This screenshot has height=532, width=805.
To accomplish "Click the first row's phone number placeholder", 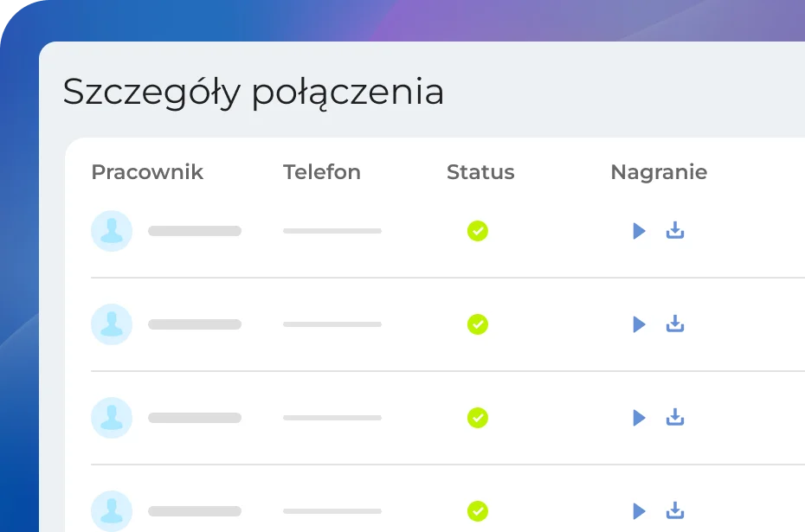I will pyautogui.click(x=332, y=231).
